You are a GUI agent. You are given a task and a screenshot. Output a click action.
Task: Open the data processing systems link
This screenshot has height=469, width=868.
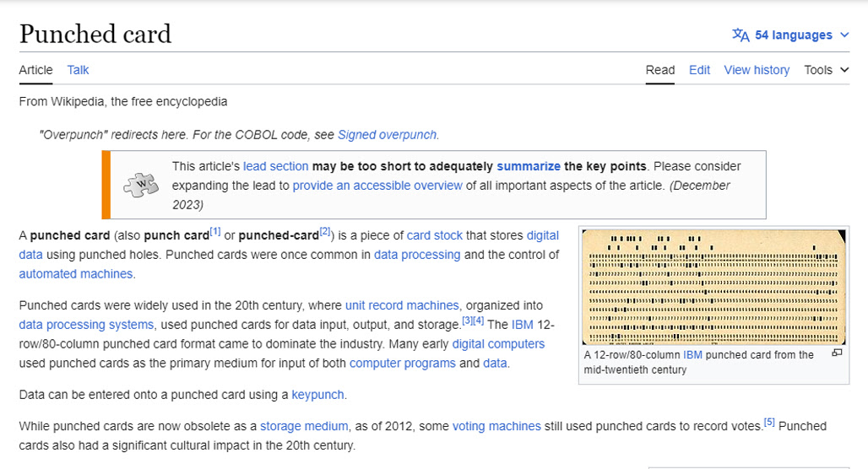[86, 326]
